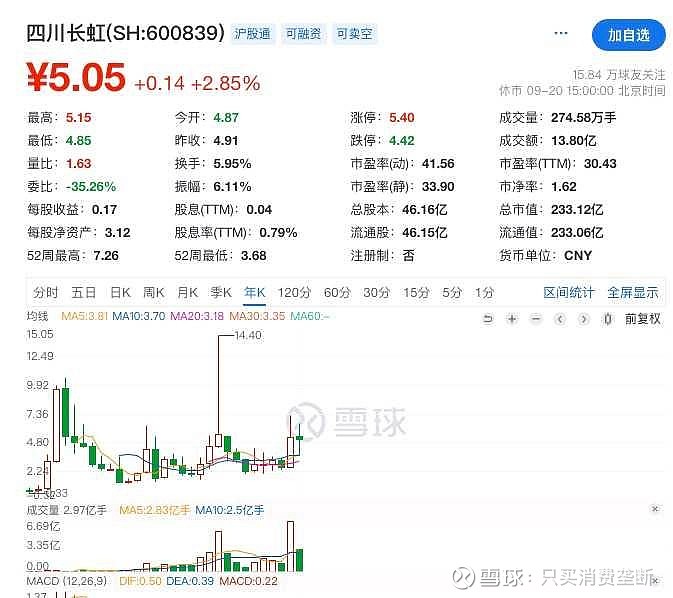Click the 14.40 peak price marker
Image resolution: width=673 pixels, height=598 pixels.
[248, 335]
